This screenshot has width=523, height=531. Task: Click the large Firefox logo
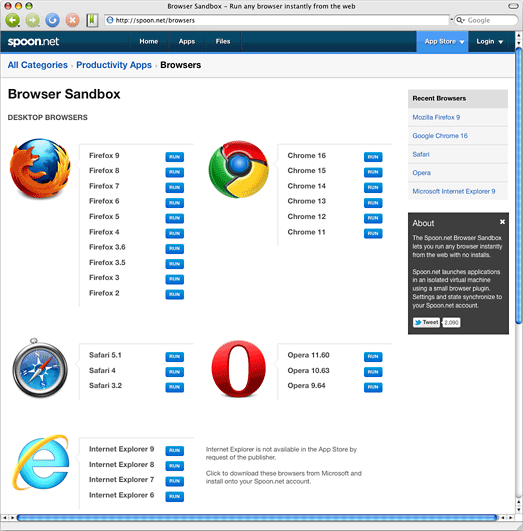point(40,168)
